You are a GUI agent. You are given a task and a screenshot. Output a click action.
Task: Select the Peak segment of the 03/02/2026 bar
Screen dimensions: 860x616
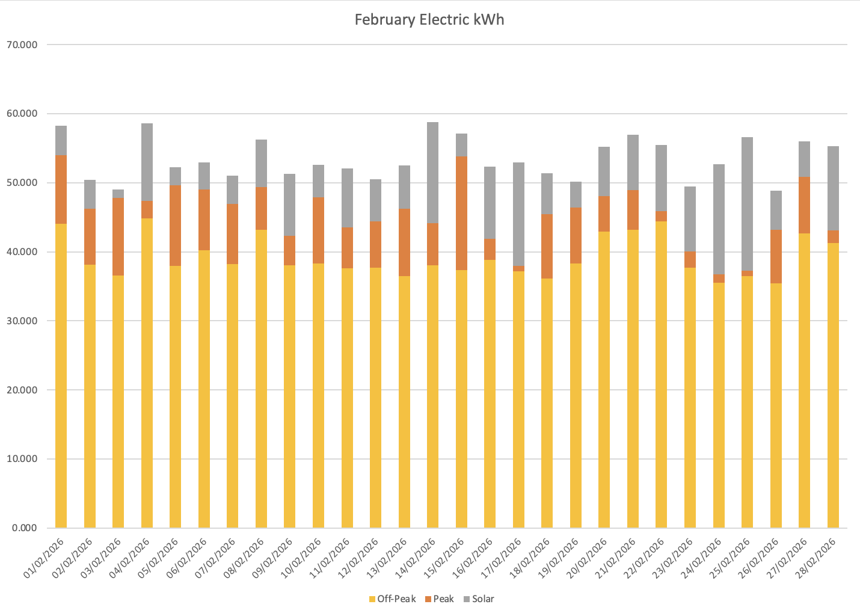click(118, 236)
